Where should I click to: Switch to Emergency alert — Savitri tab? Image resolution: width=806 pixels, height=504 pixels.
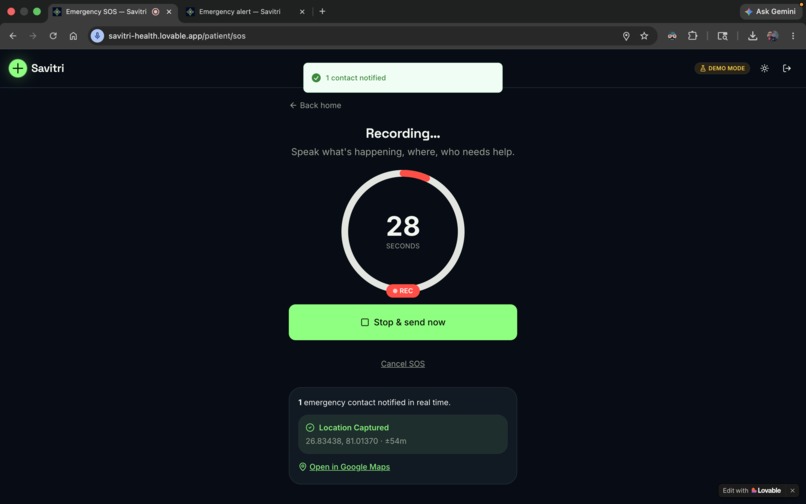tap(240, 12)
